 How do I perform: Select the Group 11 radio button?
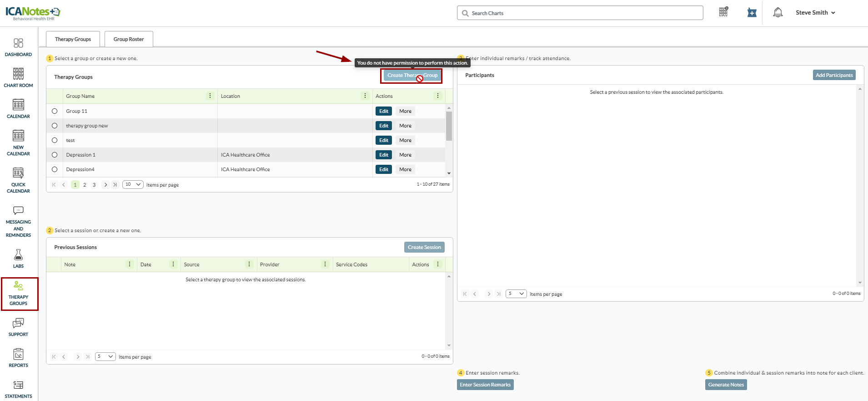(55, 111)
